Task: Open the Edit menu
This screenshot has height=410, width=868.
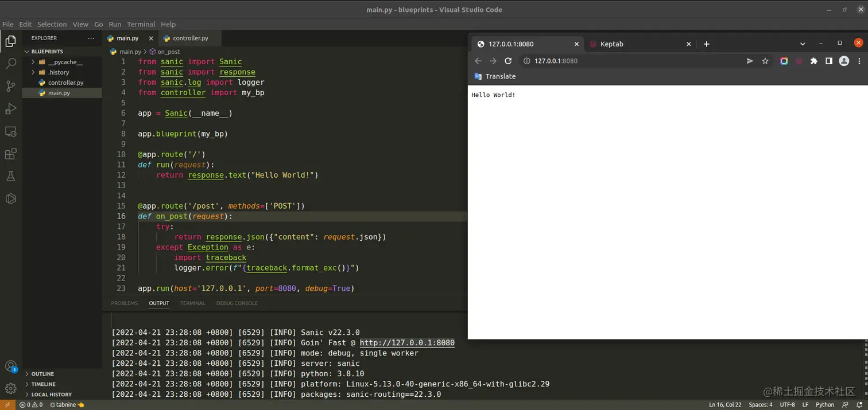Action: (x=25, y=24)
